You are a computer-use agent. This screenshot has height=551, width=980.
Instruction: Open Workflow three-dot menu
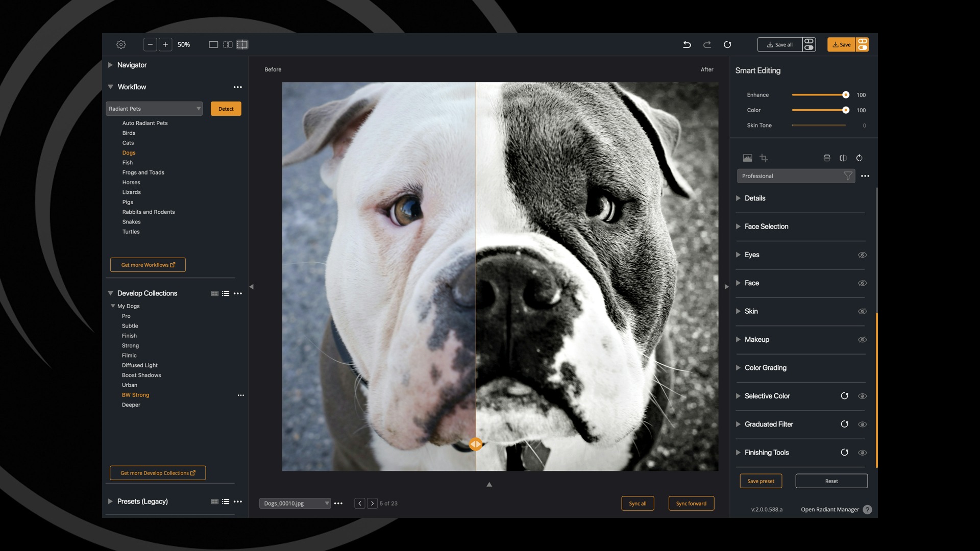point(238,87)
